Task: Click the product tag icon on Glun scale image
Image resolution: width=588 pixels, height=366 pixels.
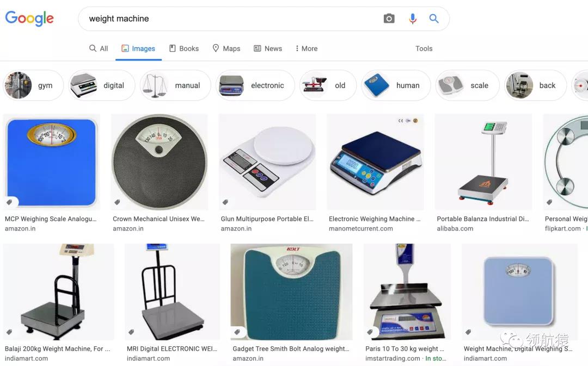Action: tap(225, 202)
